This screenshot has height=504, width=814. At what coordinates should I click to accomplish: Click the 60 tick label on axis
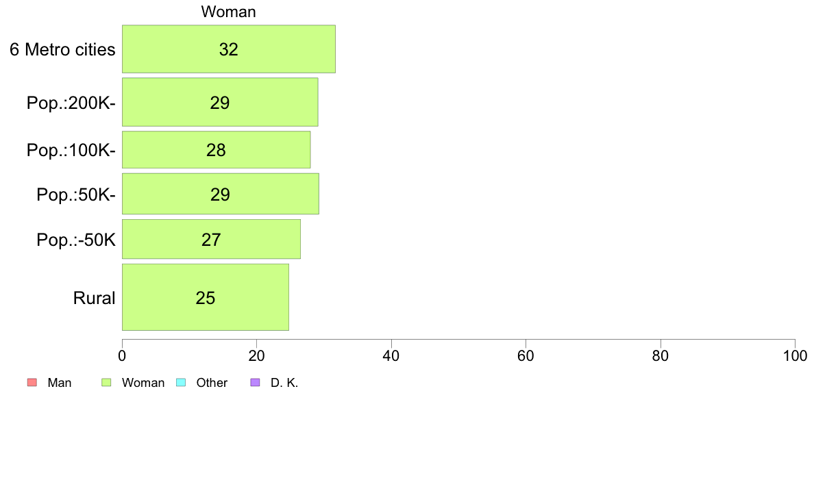526,355
